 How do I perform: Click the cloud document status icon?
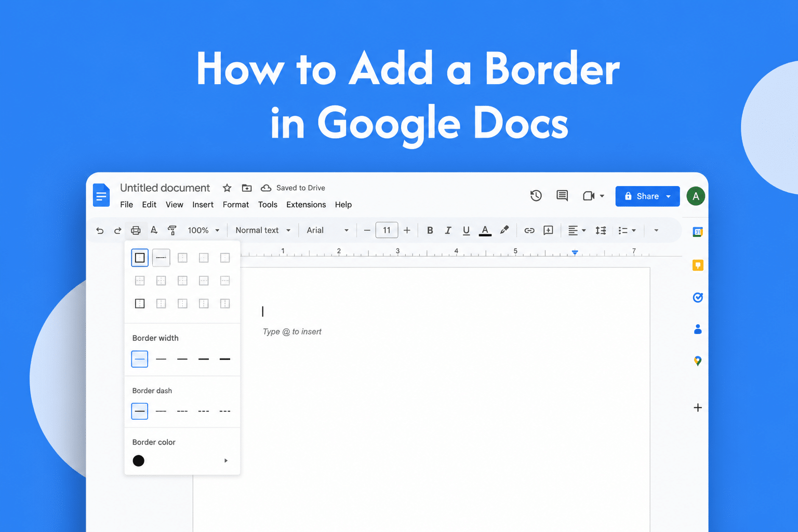click(x=266, y=188)
